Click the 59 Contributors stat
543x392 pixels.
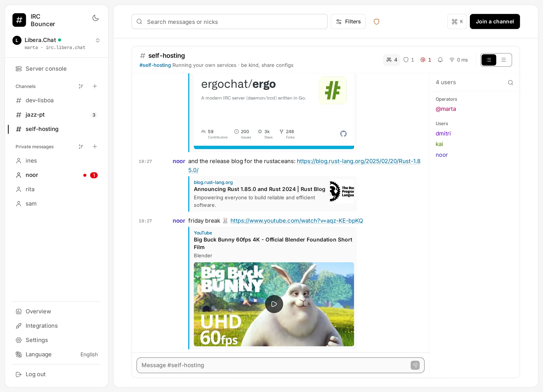214,134
